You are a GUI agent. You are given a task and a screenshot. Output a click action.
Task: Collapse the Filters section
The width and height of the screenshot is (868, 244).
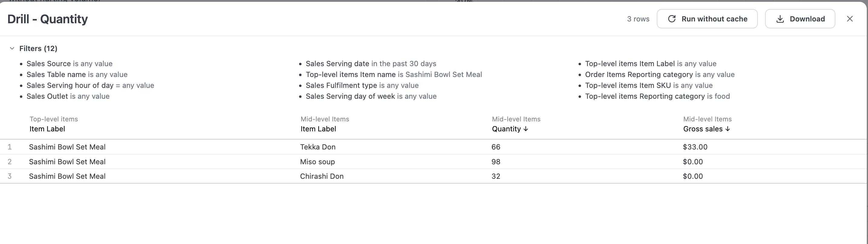point(38,48)
